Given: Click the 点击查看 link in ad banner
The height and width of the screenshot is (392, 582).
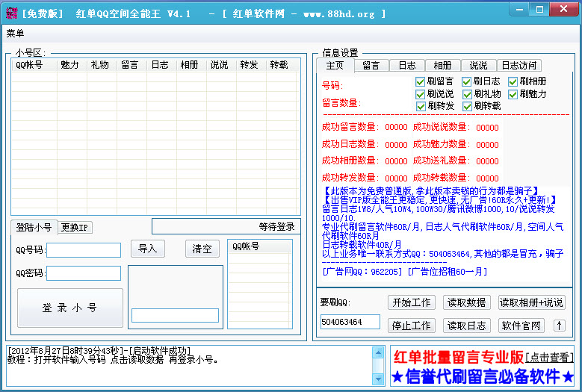Looking at the screenshot, I should click(549, 358).
